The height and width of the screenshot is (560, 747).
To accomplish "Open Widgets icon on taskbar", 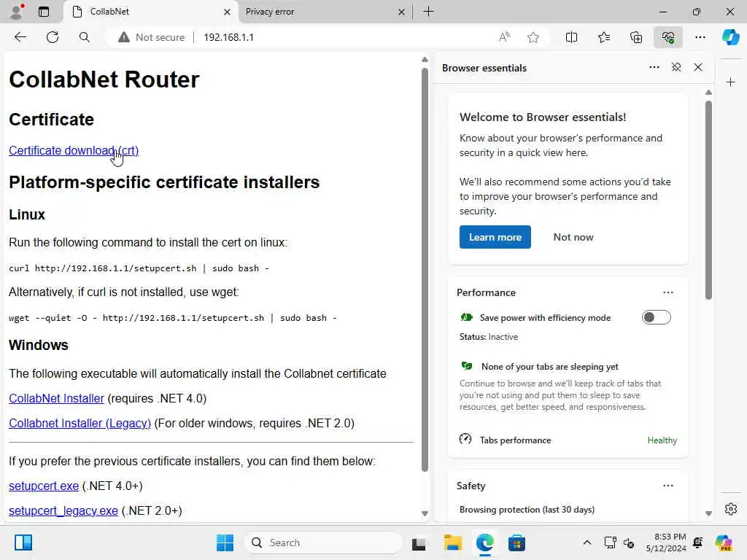I will coord(23,542).
